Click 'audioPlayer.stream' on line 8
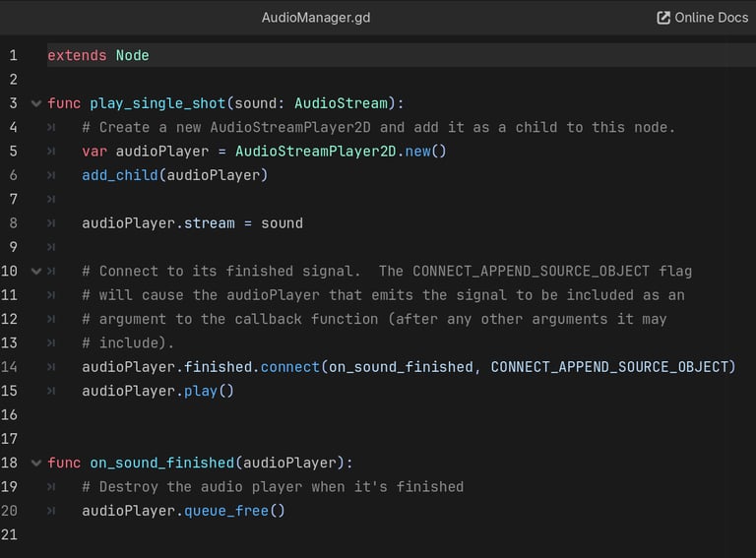Image resolution: width=756 pixels, height=558 pixels. pos(158,223)
